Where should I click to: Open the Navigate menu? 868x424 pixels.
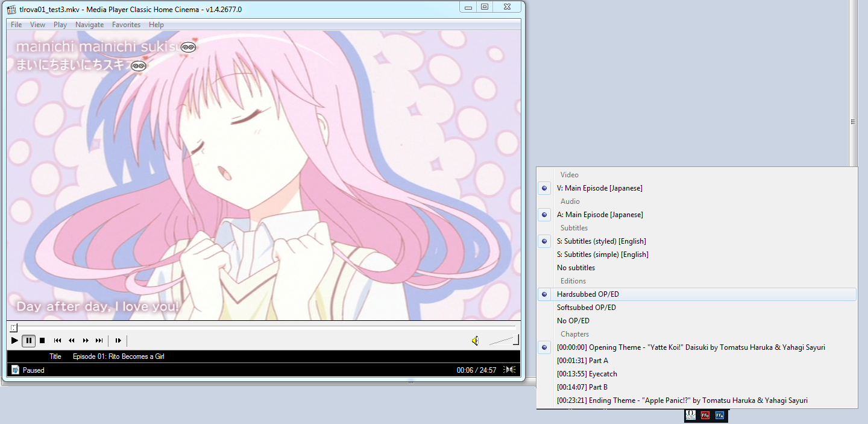[89, 25]
